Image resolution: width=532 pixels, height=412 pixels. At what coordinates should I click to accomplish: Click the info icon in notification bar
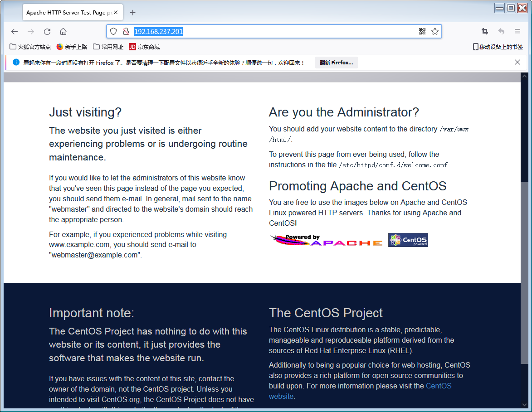pyautogui.click(x=16, y=63)
